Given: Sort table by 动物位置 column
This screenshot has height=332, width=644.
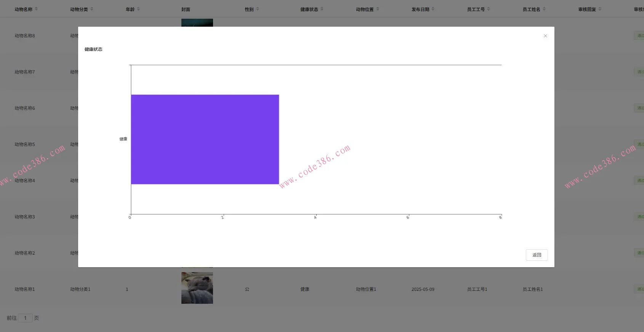Looking at the screenshot, I should pyautogui.click(x=378, y=9).
